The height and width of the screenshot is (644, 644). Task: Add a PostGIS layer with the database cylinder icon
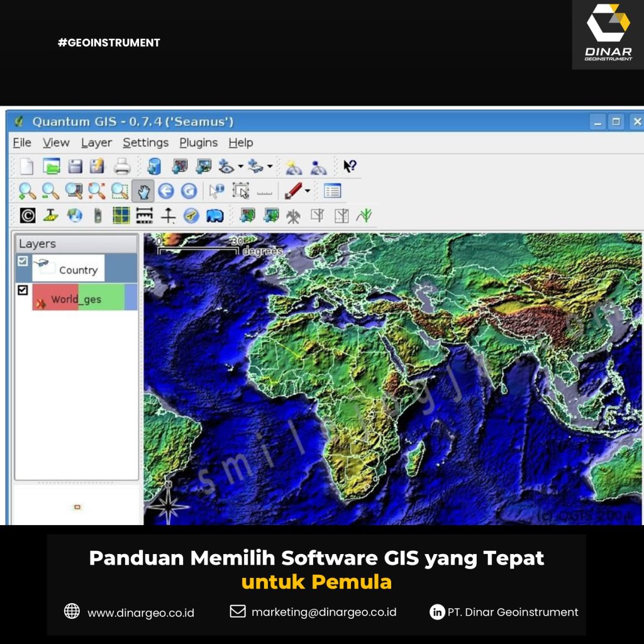click(155, 167)
